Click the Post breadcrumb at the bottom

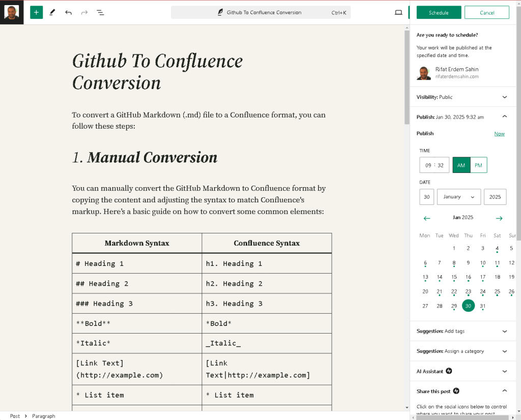(x=15, y=416)
